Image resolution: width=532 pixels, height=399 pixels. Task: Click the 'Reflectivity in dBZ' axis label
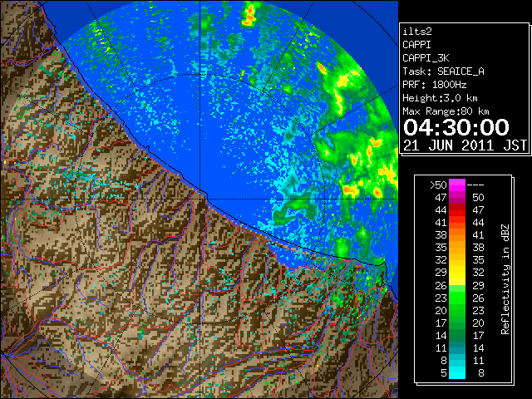[x=505, y=279]
